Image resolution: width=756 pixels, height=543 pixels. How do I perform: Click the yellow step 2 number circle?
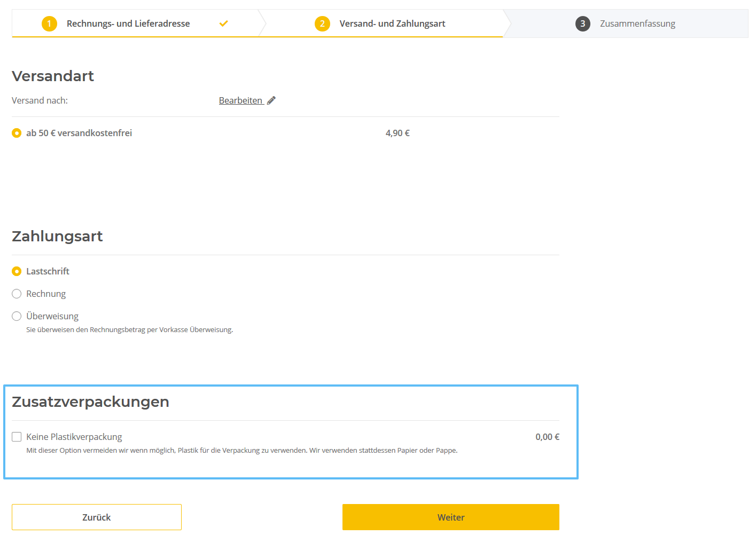tap(322, 23)
